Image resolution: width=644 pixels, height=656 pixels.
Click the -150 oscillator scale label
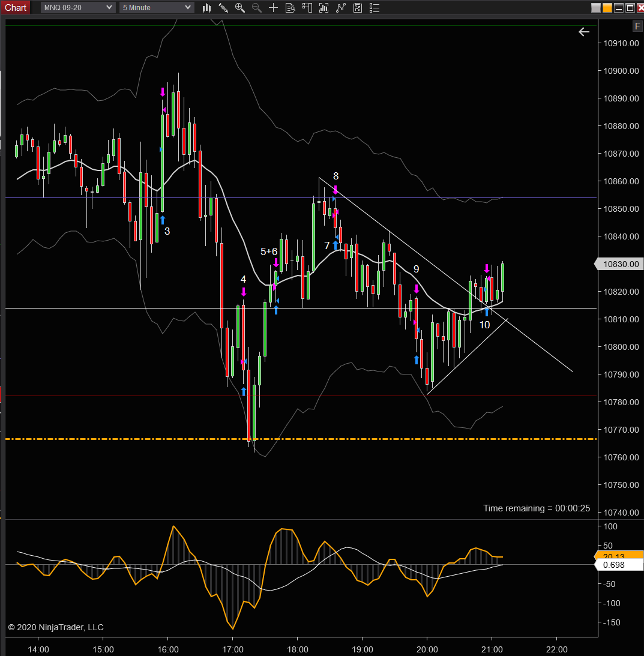click(x=612, y=622)
